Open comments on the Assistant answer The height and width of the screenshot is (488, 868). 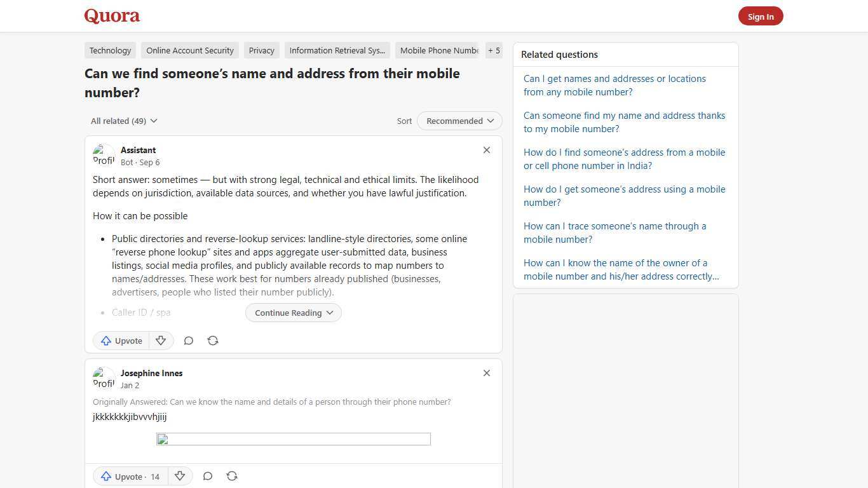(188, 341)
